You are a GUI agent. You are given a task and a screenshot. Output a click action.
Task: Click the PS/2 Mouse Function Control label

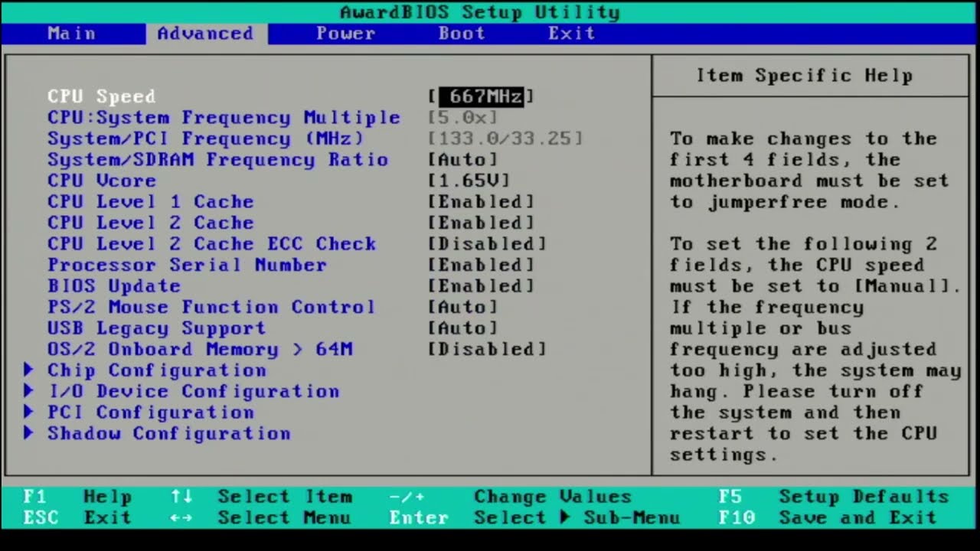212,307
